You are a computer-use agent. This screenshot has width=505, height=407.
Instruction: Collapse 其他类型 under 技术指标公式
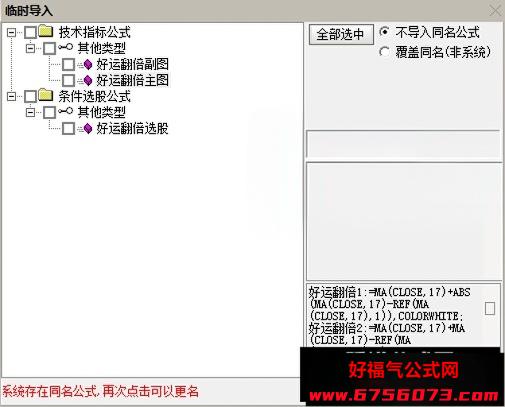pos(30,49)
